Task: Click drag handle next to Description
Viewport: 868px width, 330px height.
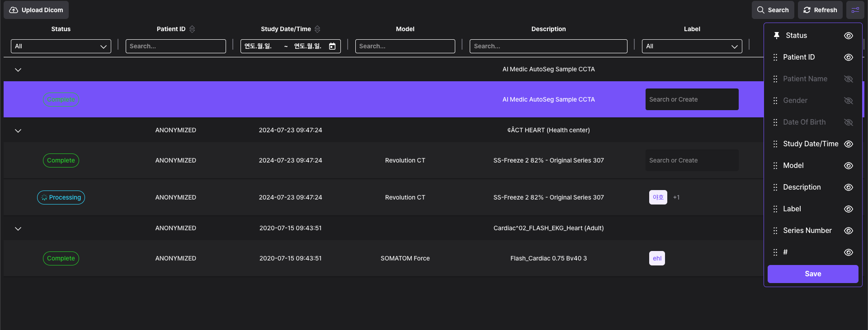Action: coord(775,187)
